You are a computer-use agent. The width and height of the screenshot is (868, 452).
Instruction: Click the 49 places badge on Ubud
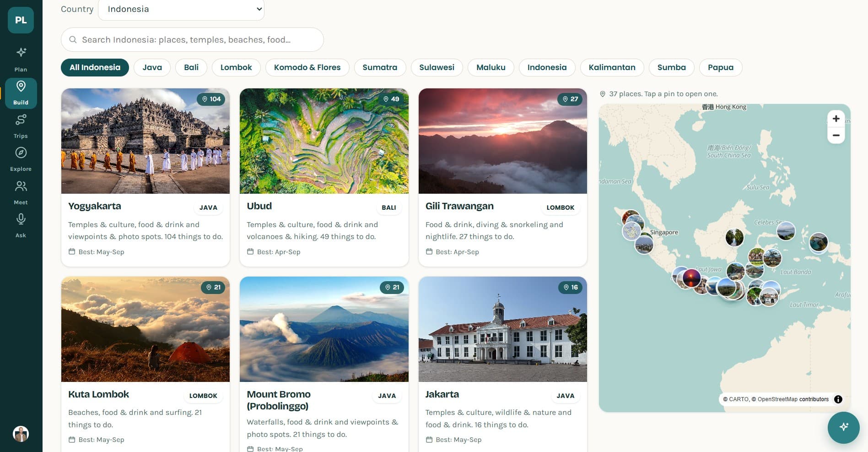(x=391, y=99)
